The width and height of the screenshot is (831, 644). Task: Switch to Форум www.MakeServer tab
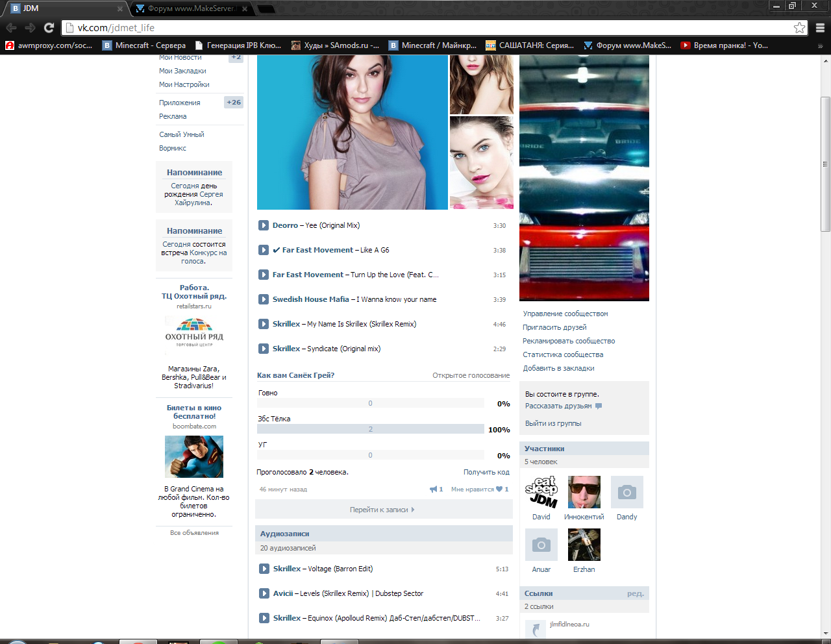click(192, 8)
